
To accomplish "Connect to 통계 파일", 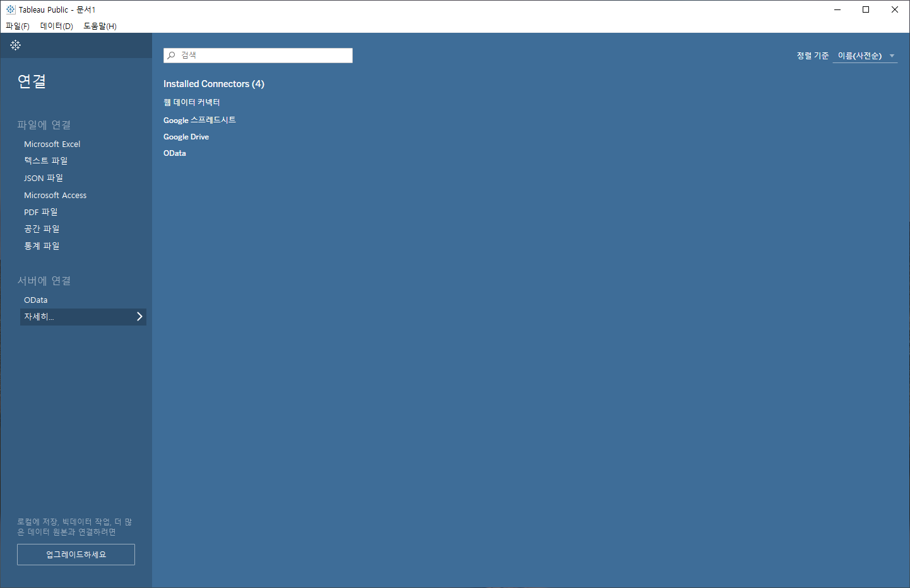I will [x=42, y=246].
